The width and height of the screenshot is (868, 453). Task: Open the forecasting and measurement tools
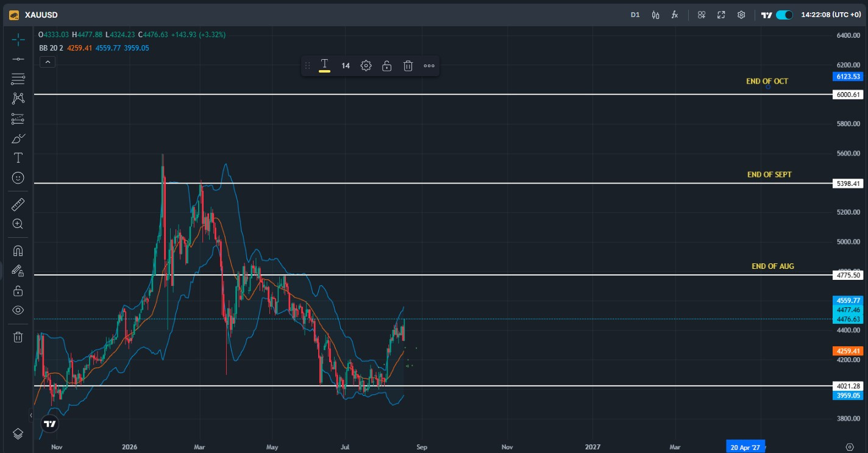tap(18, 119)
